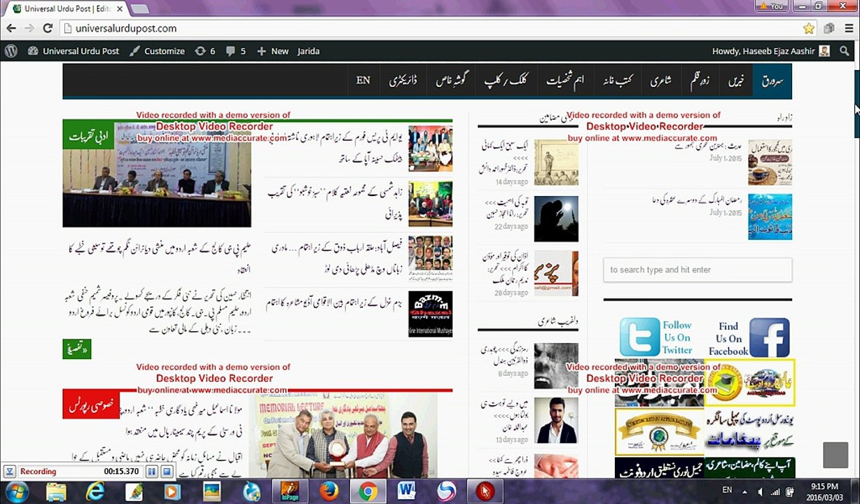
Task: Open the WordPress logo menu in admin bar
Action: (11, 51)
